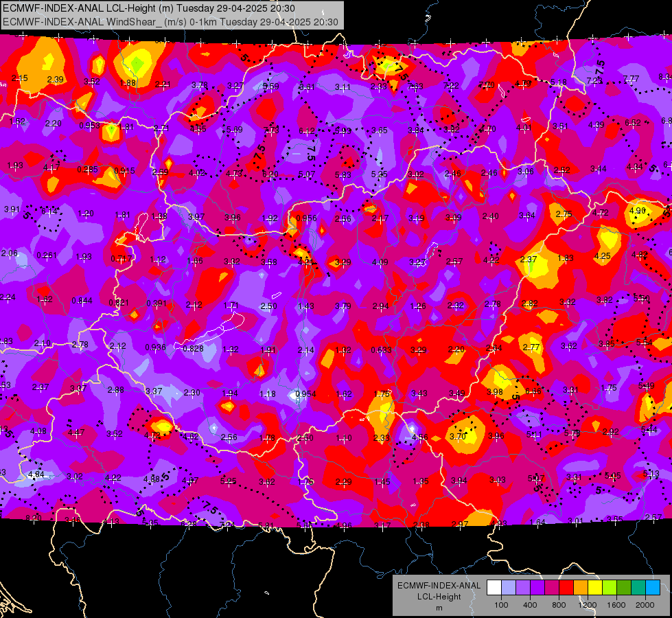
Task: Click the red legend swatch
Action: (x=566, y=588)
